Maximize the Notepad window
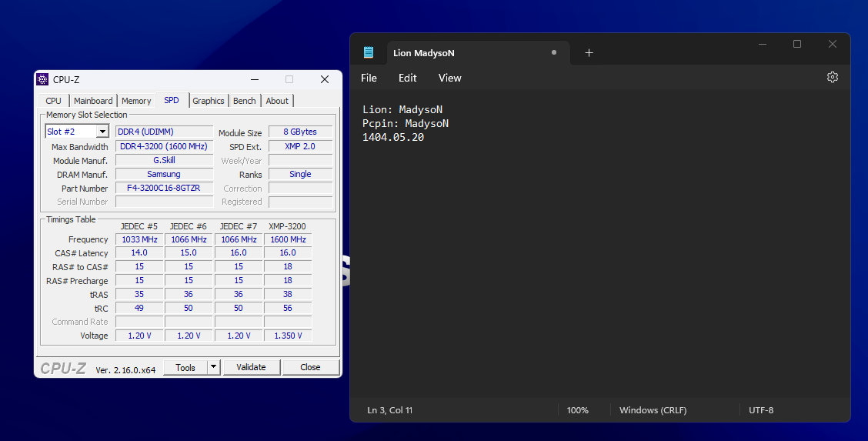Image resolution: width=868 pixels, height=441 pixels. point(797,44)
